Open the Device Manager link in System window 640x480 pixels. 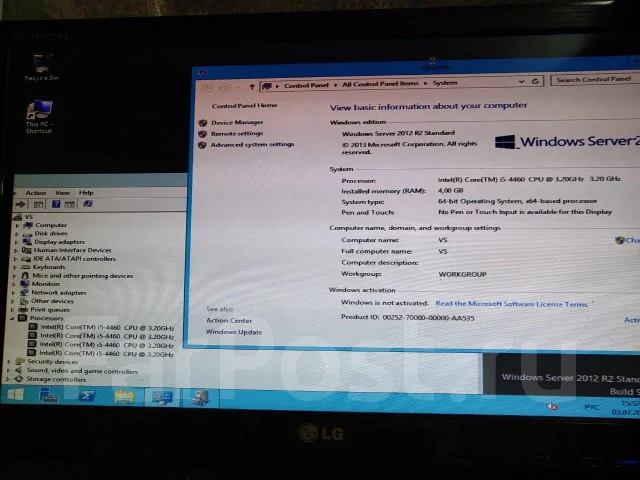237,122
